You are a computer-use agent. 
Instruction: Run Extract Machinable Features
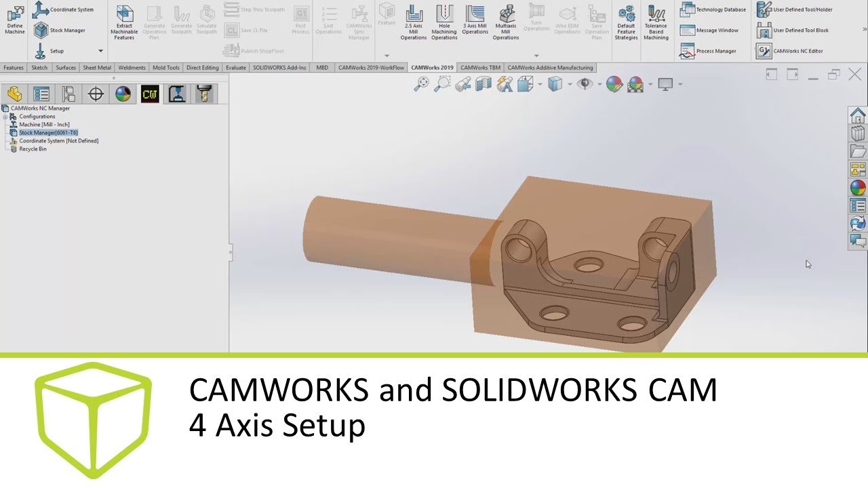124,22
